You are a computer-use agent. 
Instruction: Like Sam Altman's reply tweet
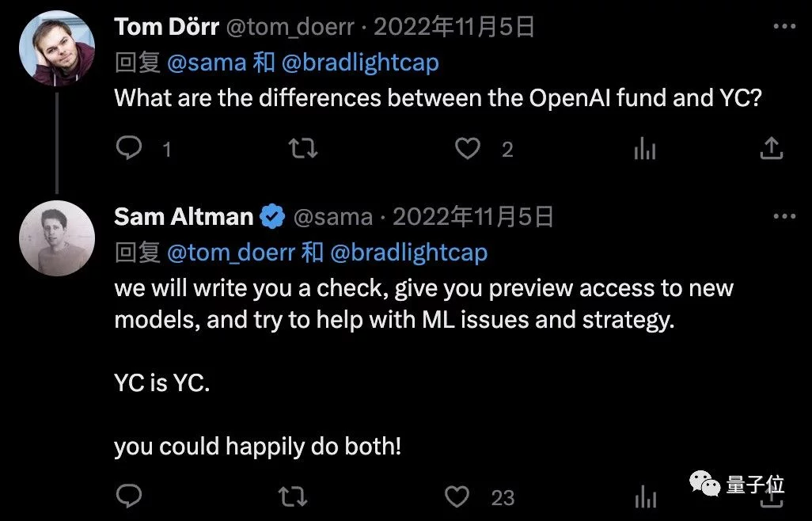coord(457,496)
